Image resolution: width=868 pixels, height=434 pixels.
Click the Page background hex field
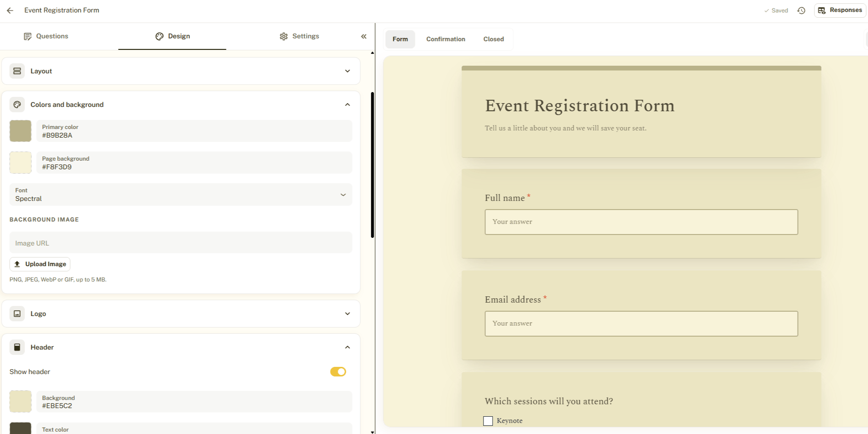(x=194, y=163)
